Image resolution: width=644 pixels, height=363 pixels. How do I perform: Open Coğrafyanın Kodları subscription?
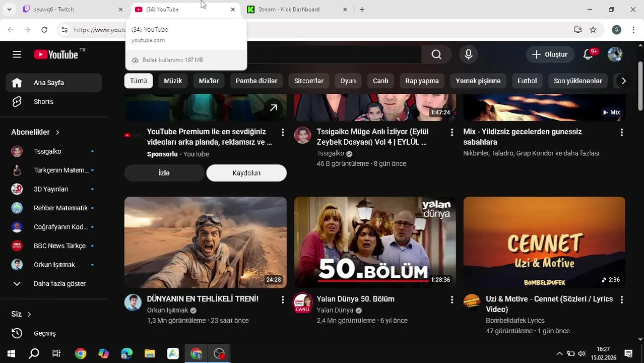pyautogui.click(x=54, y=227)
